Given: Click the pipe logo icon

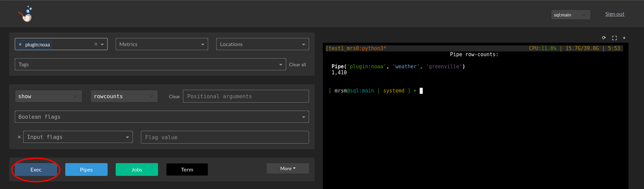Looking at the screenshot, I should [26, 14].
